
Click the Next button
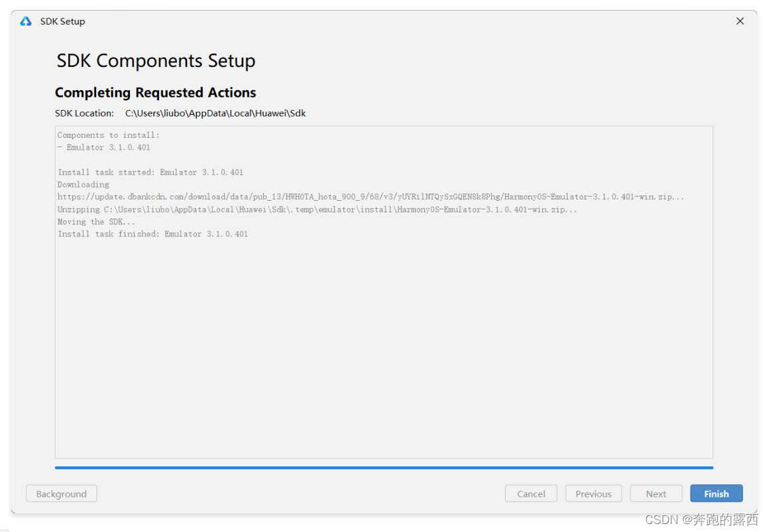656,494
